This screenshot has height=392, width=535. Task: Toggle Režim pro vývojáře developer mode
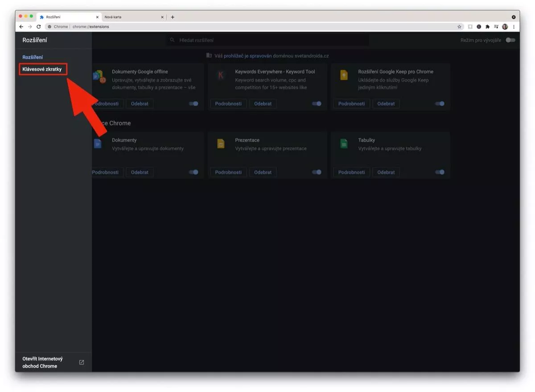point(510,40)
